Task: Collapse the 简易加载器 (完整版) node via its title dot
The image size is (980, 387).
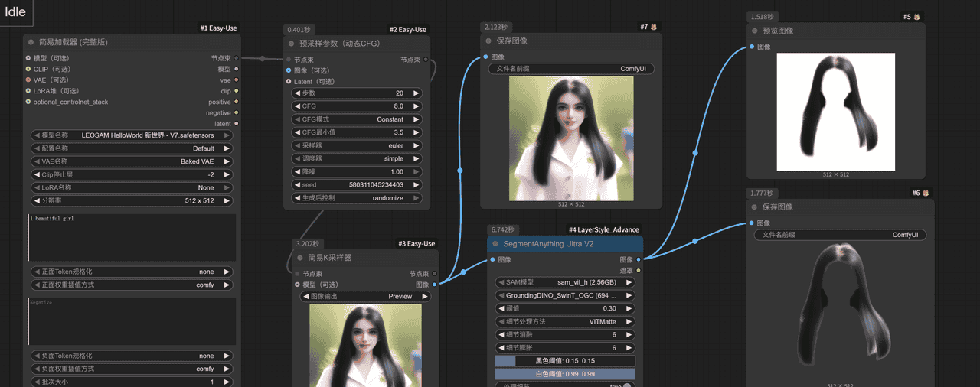Action: tap(31, 43)
